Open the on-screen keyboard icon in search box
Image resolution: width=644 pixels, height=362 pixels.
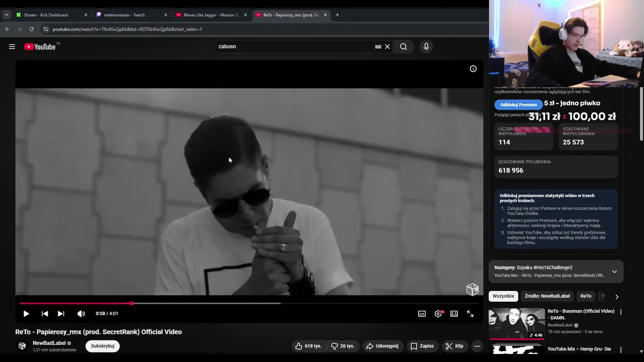point(378,47)
